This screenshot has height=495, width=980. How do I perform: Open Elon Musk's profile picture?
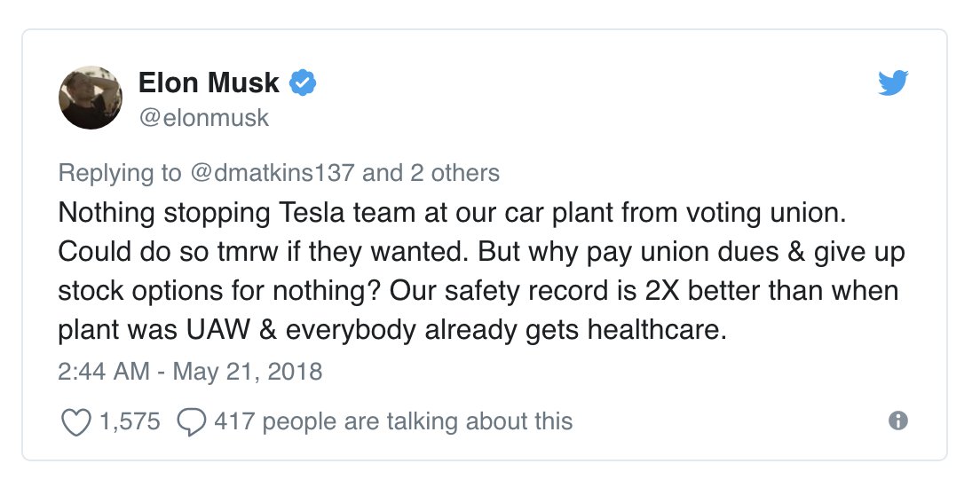click(90, 98)
